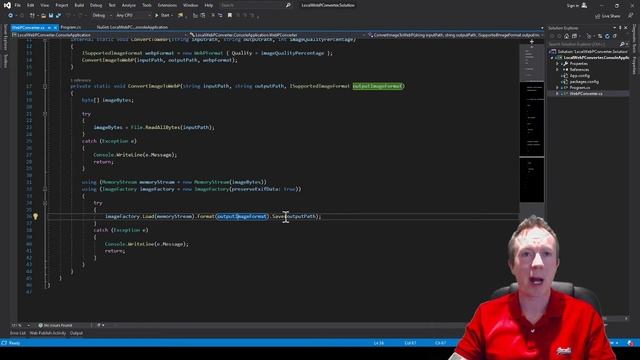Open the Debug menu
Image resolution: width=640 pixels, height=360 pixels.
pos(96,5)
